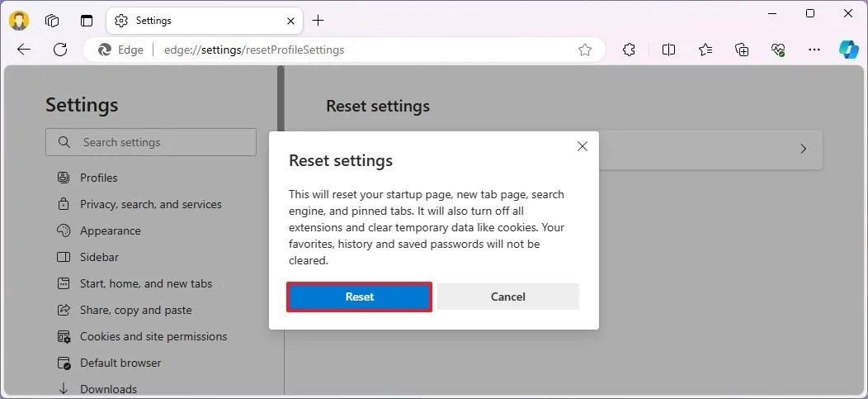
Task: Click the Share, copy and paste icon
Action: (64, 310)
